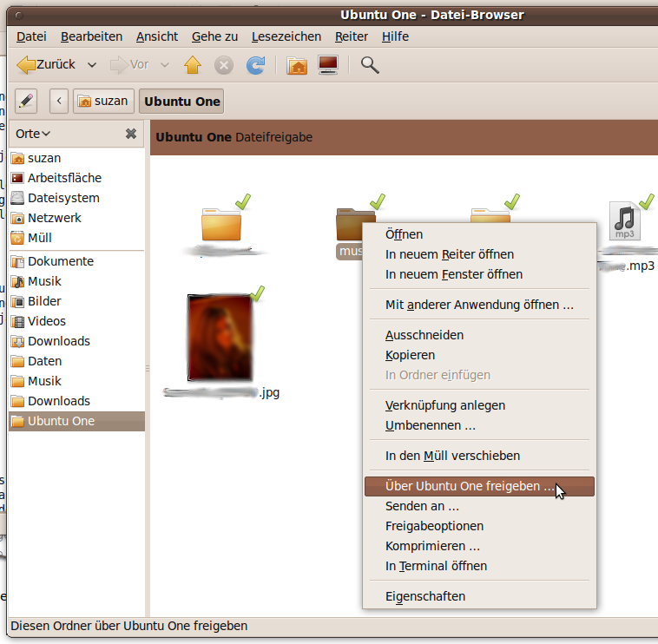Viewport: 658px width, 644px height.
Task: Select Netzwerk in the sidebar
Action: (x=76, y=218)
